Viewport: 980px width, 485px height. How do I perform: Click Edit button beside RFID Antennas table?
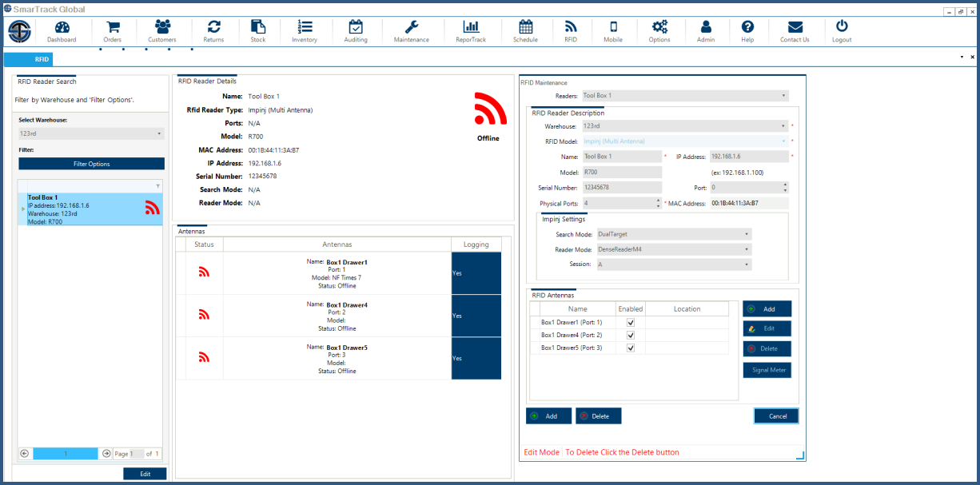pyautogui.click(x=767, y=328)
